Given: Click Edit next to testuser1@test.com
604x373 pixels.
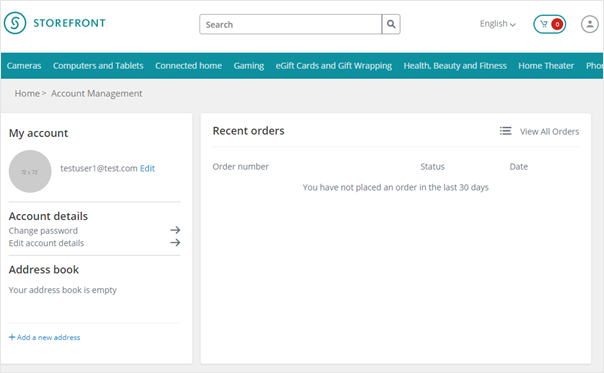Looking at the screenshot, I should [147, 168].
